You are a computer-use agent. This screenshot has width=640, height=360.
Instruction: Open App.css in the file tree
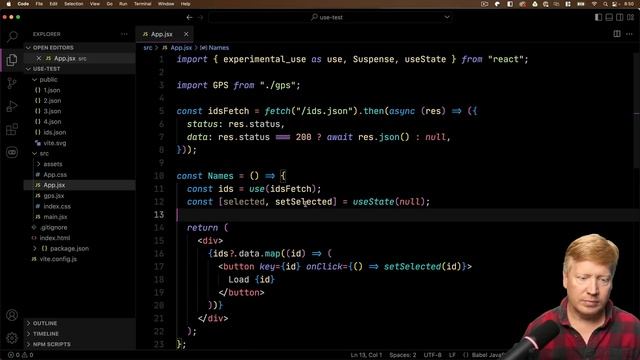(x=55, y=175)
